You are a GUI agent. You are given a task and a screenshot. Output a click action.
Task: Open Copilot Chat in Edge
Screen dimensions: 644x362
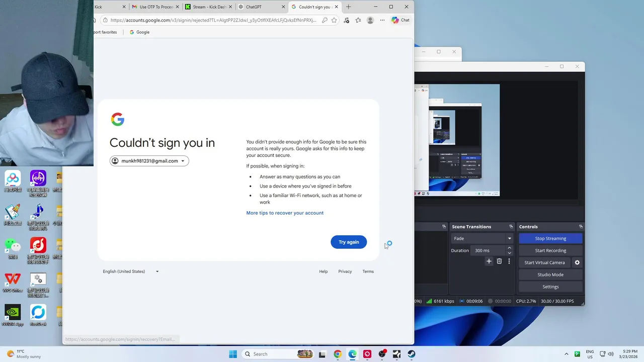[x=400, y=20]
